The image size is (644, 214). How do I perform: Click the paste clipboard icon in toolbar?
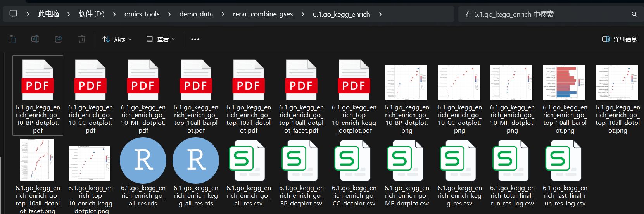click(x=12, y=39)
